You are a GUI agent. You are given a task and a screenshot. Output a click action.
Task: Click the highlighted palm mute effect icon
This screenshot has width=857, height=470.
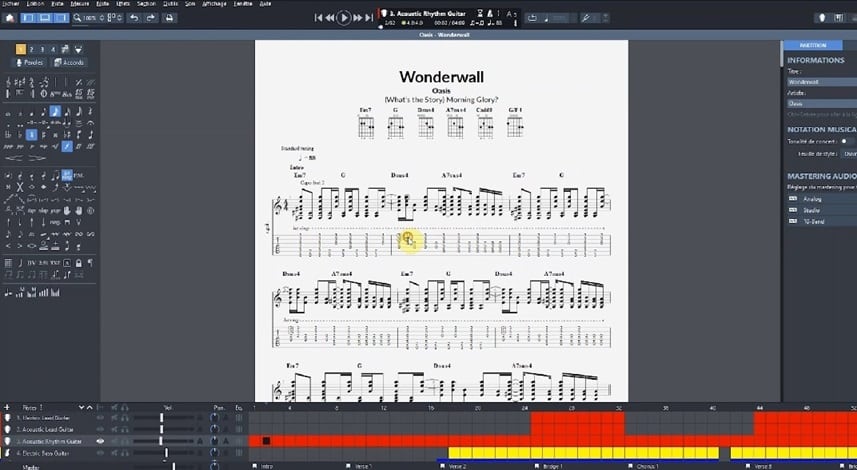pos(67,175)
